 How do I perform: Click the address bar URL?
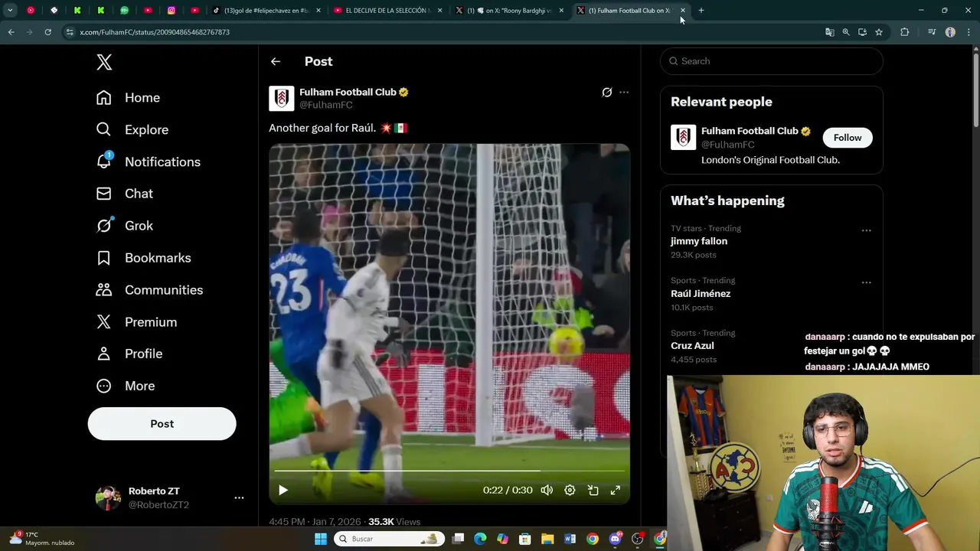click(x=155, y=32)
